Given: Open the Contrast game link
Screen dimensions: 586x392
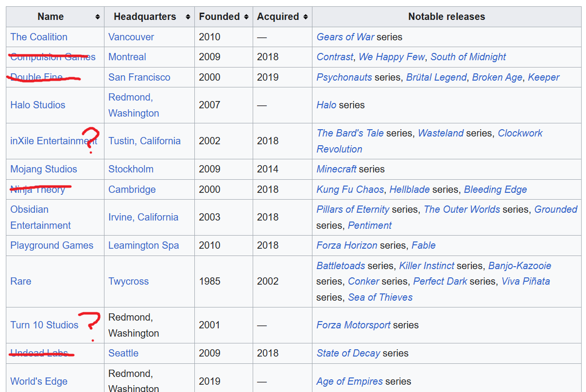Looking at the screenshot, I should (x=335, y=57).
